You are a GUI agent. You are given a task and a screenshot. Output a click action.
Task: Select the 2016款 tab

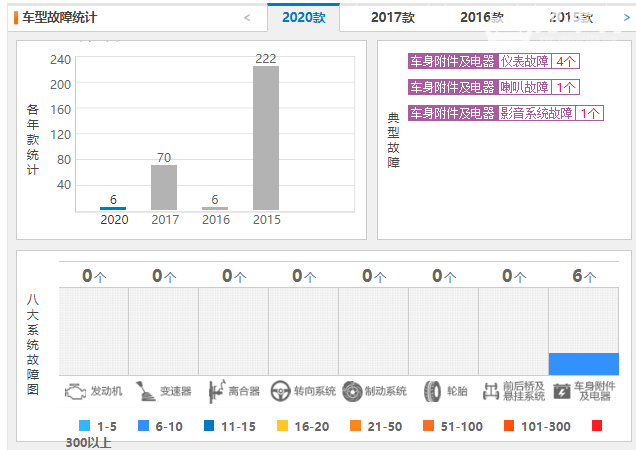(x=482, y=17)
